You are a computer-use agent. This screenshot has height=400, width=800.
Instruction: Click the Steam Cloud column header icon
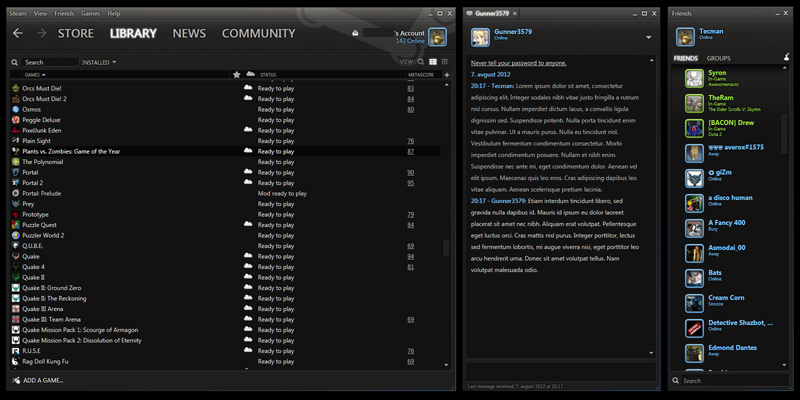click(249, 75)
